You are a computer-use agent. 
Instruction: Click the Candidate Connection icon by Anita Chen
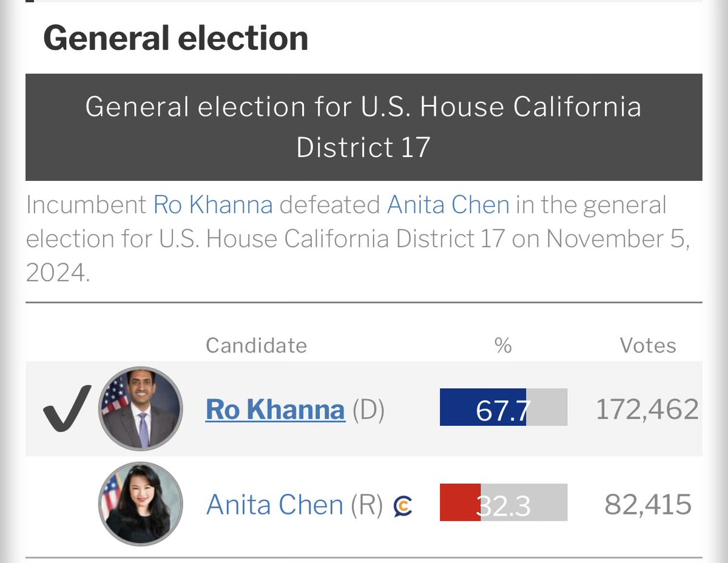click(403, 505)
